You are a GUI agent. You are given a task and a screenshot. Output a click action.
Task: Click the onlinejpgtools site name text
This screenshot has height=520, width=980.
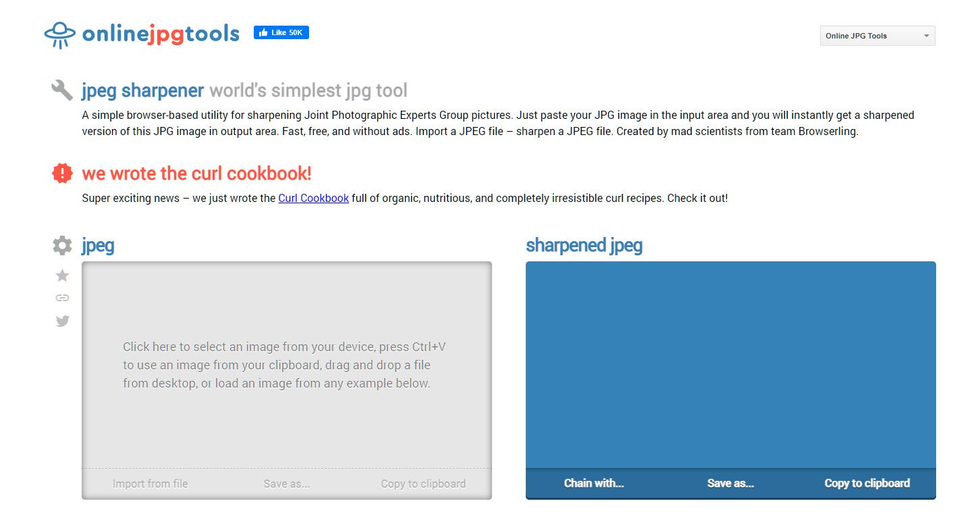161,34
